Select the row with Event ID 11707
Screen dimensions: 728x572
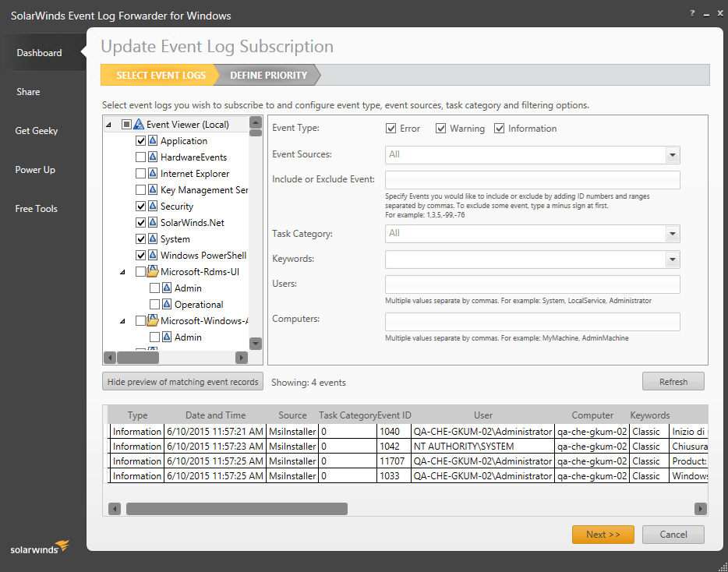coord(408,461)
